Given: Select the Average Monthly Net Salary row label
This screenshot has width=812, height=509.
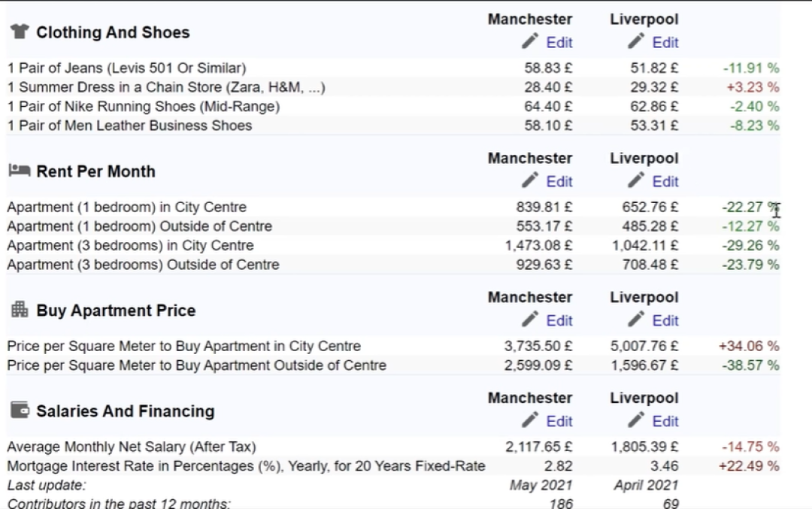Looking at the screenshot, I should point(132,447).
